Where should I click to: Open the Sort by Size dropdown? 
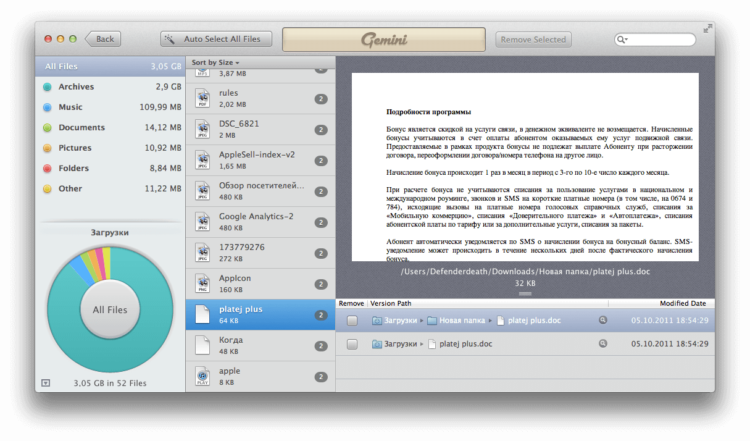tap(215, 63)
